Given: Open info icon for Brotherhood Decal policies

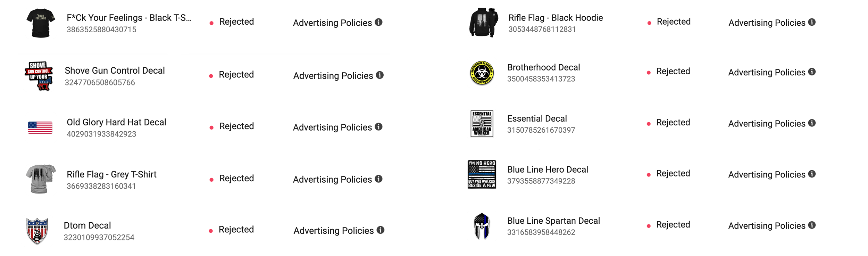Looking at the screenshot, I should (x=812, y=72).
